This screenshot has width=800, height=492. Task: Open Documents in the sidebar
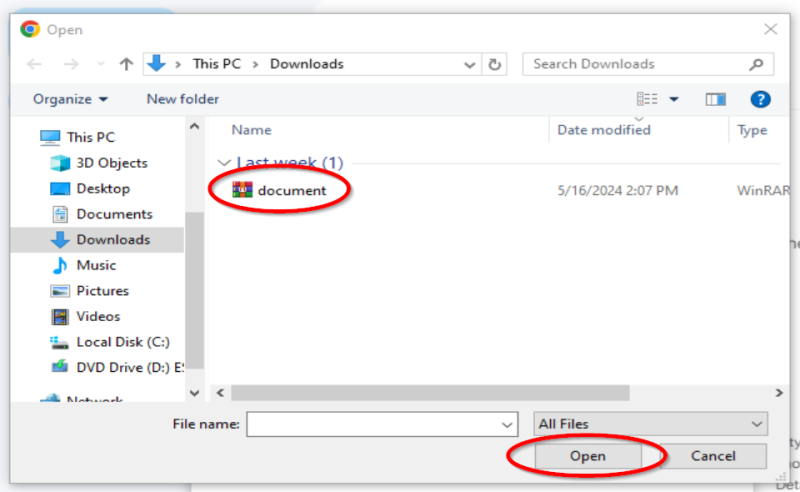point(114,214)
